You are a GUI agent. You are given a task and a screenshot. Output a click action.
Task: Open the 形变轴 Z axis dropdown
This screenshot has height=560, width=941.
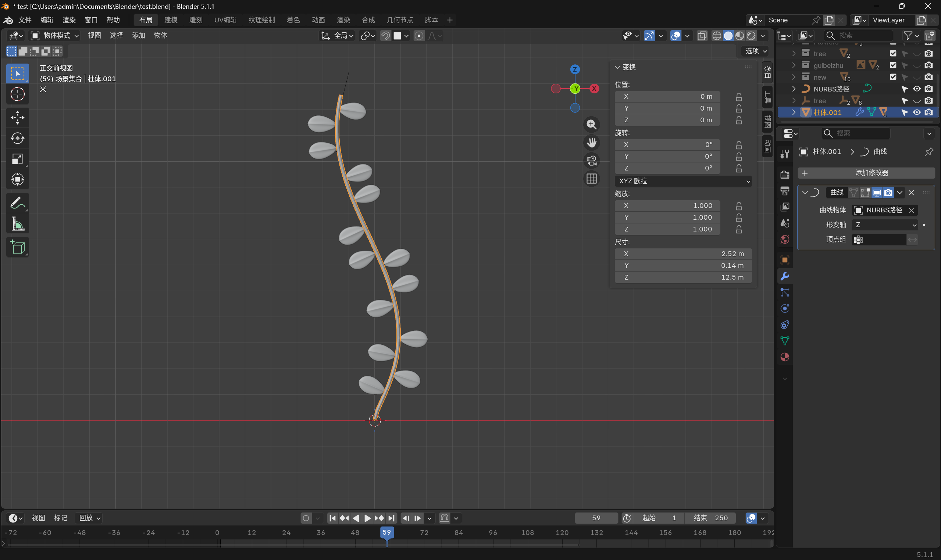click(885, 225)
